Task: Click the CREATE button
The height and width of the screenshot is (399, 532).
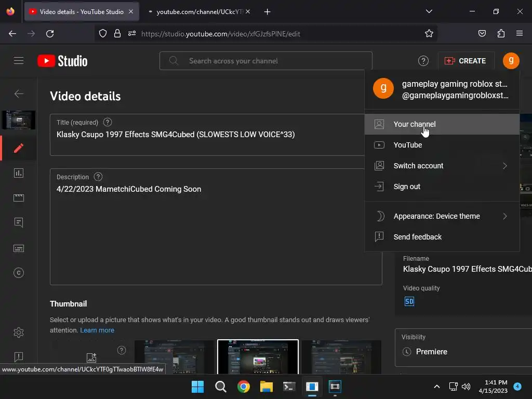Action: click(465, 61)
